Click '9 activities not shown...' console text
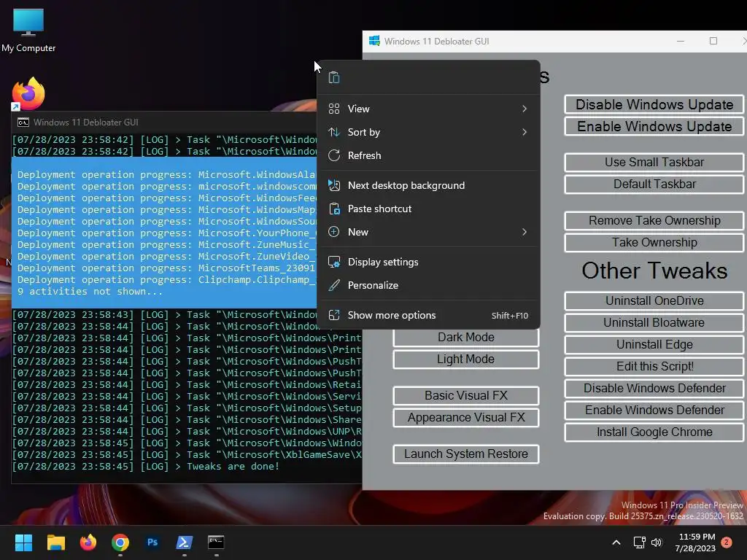Screen dimensions: 747x560 click(x=90, y=292)
